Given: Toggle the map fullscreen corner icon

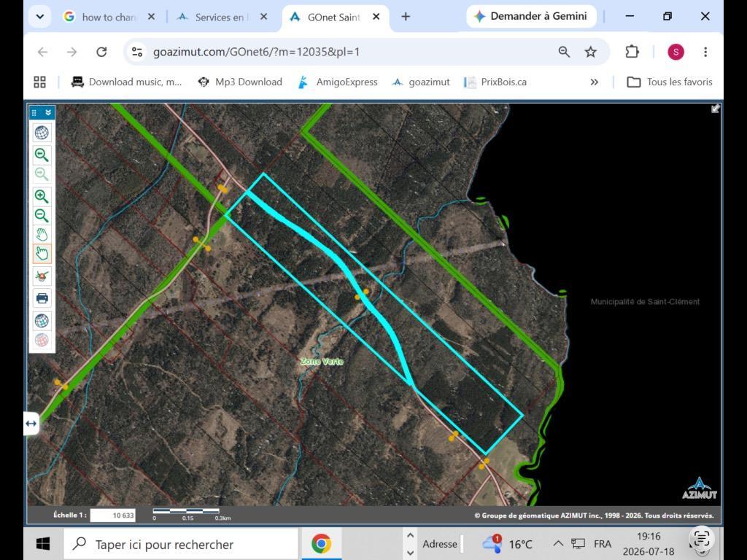Looking at the screenshot, I should [x=715, y=109].
